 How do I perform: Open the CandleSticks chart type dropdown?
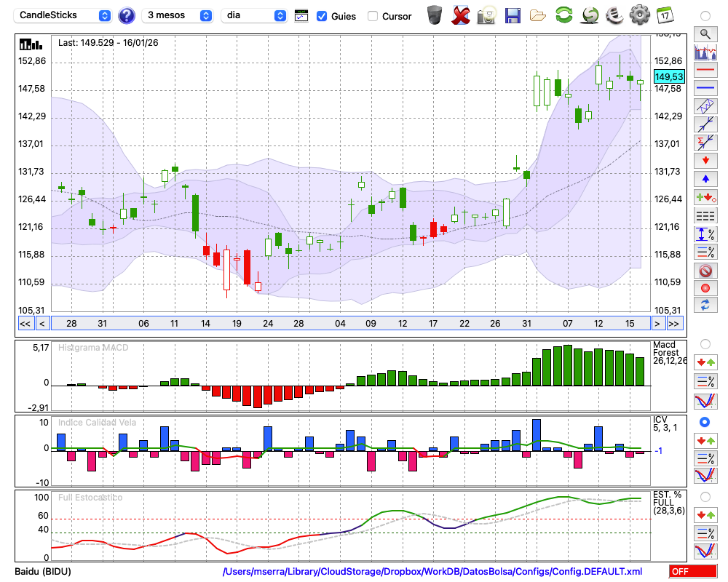click(x=64, y=15)
